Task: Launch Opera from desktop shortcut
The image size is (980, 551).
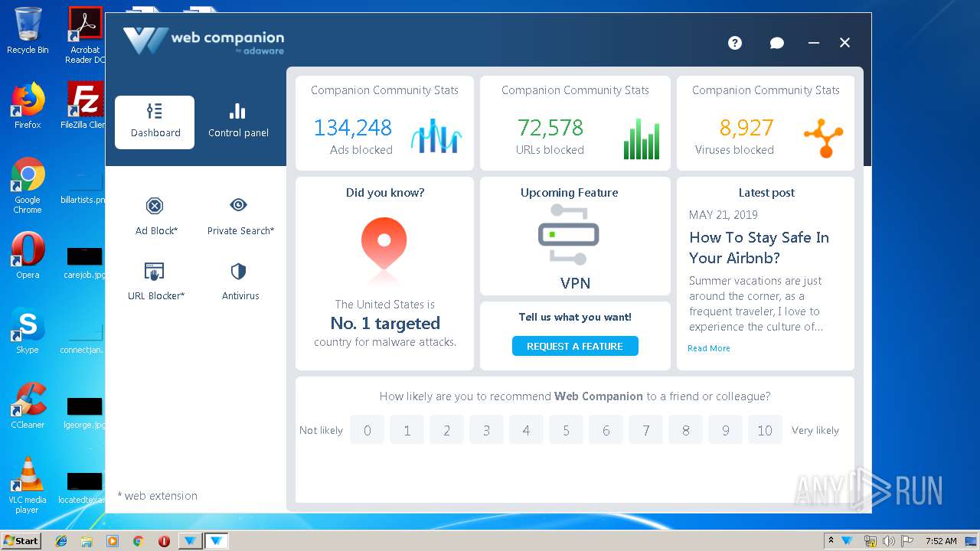Action: (28, 256)
